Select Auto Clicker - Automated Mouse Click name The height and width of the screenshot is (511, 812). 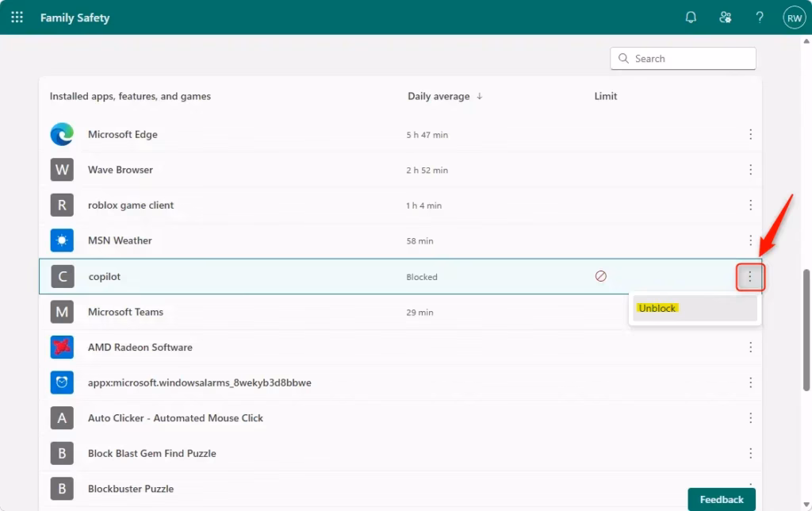point(175,417)
